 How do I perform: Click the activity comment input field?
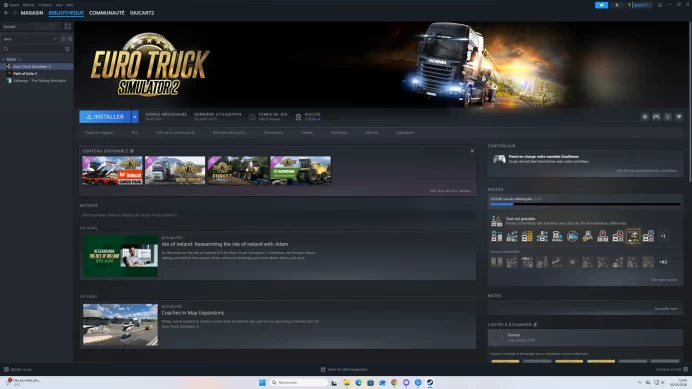pyautogui.click(x=277, y=215)
